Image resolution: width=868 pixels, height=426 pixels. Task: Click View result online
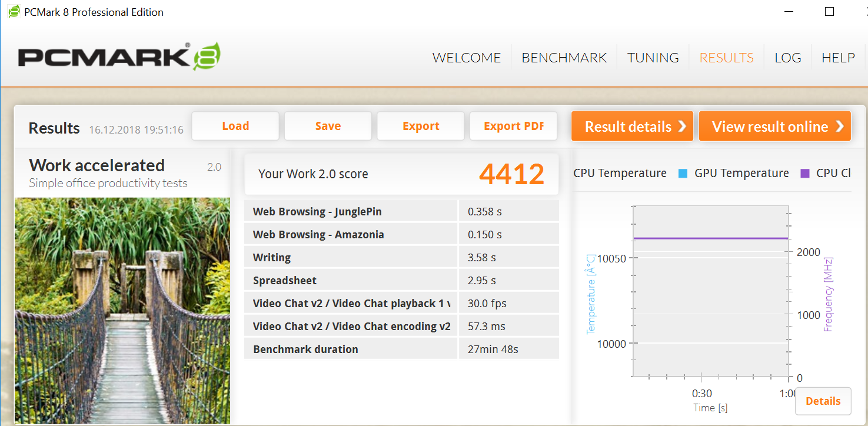tap(775, 126)
